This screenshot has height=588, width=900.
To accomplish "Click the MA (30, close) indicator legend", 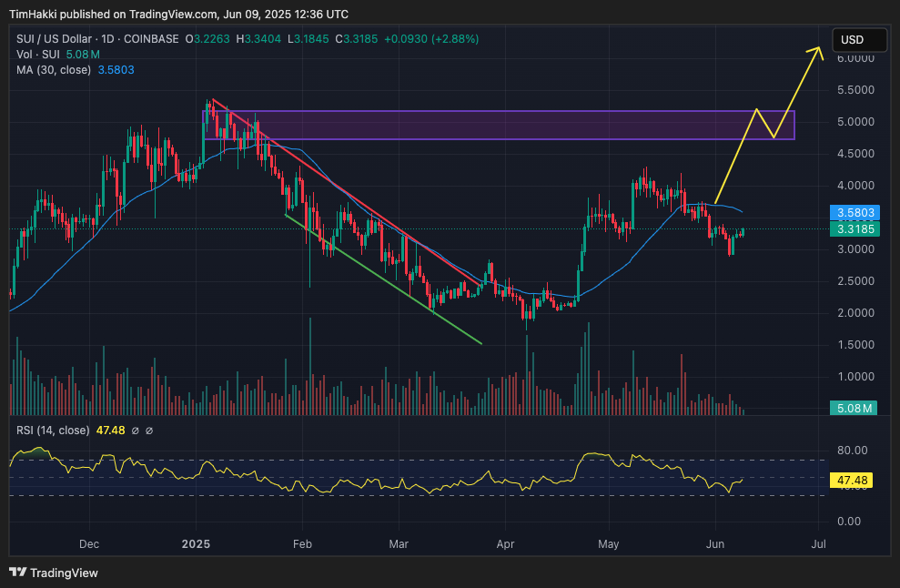I will point(54,70).
